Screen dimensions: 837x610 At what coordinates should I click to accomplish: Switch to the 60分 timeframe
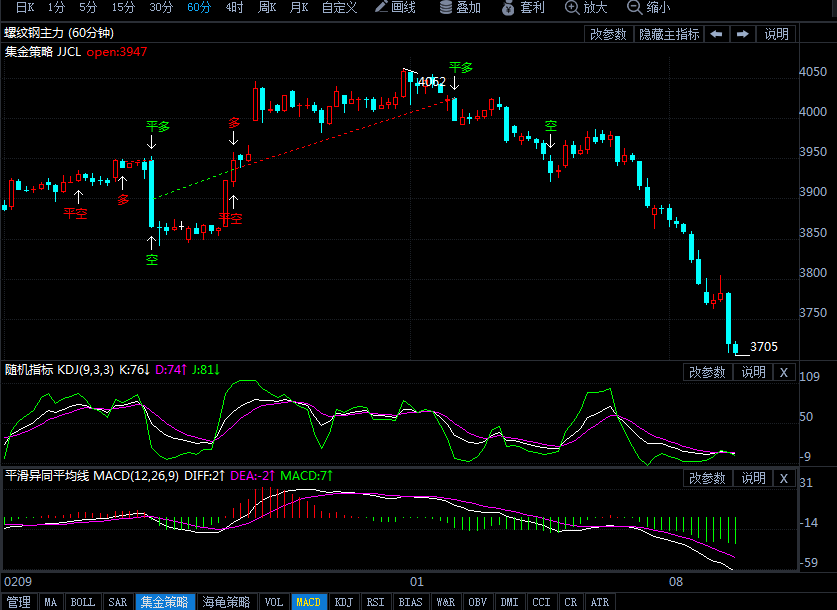point(199,8)
